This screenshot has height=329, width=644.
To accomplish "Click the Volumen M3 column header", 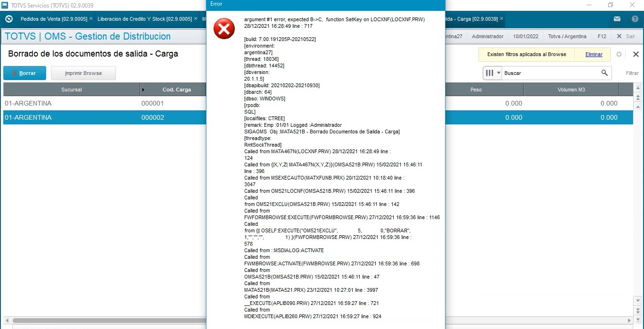I will coord(571,90).
